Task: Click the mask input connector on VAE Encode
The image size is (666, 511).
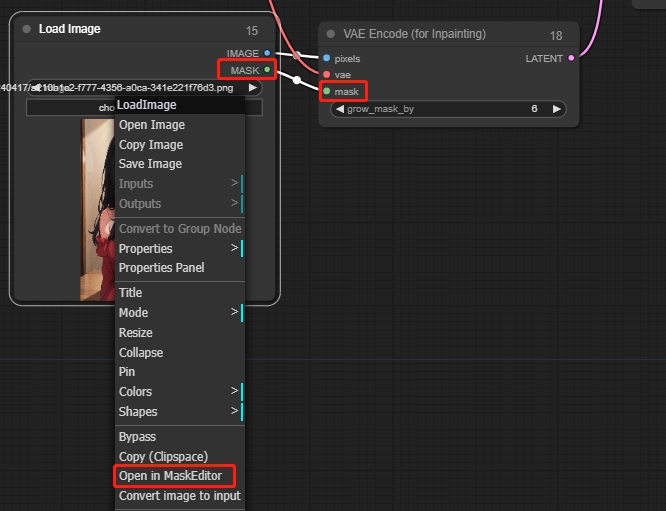Action: point(327,92)
